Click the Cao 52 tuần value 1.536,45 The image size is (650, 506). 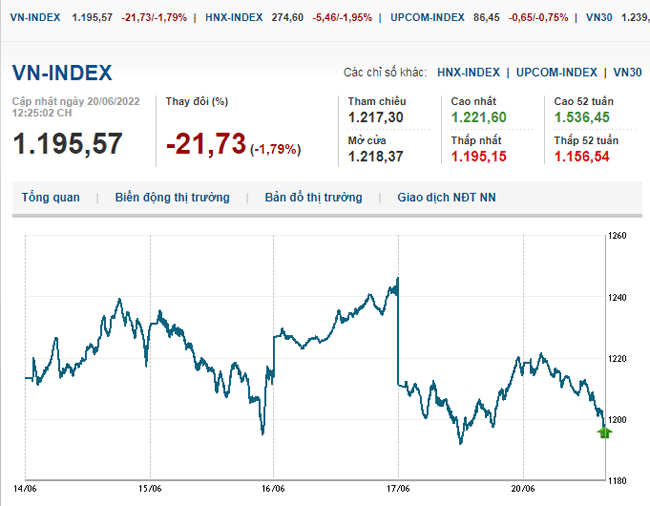click(582, 117)
